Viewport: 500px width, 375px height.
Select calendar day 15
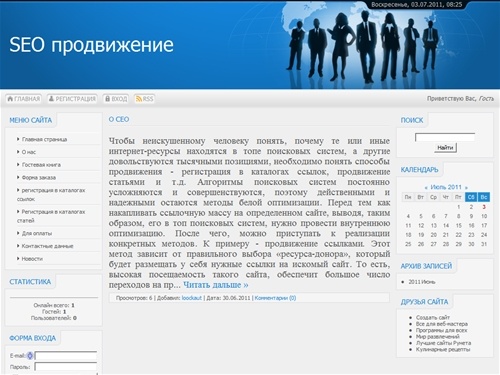coord(459,226)
